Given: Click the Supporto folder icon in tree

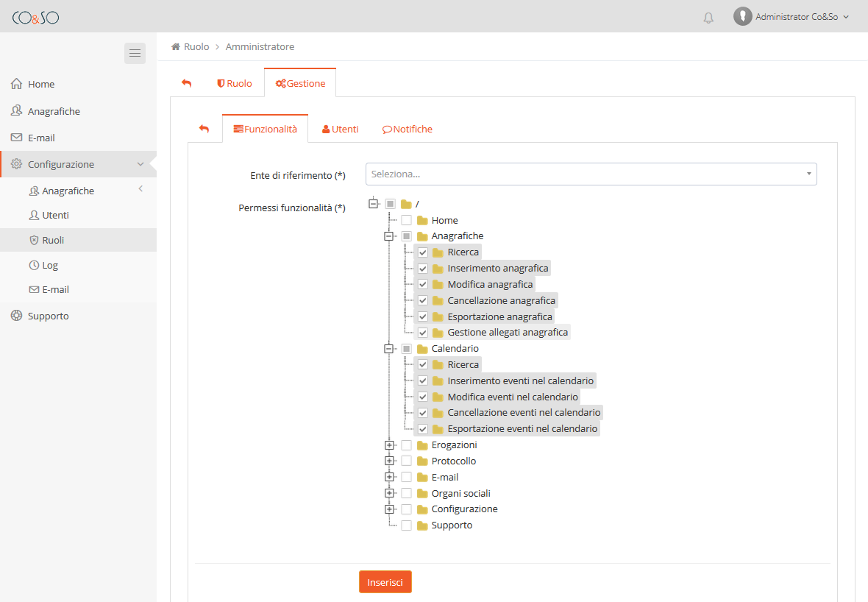Looking at the screenshot, I should [x=422, y=525].
